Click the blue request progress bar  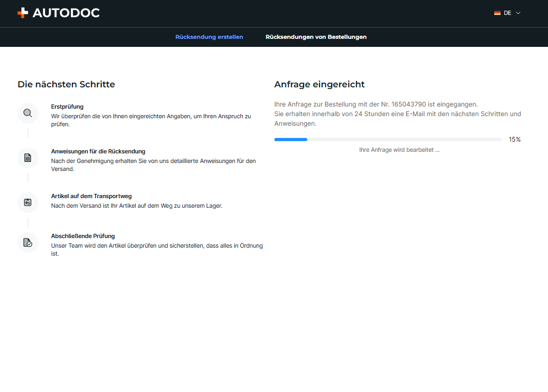coord(388,140)
